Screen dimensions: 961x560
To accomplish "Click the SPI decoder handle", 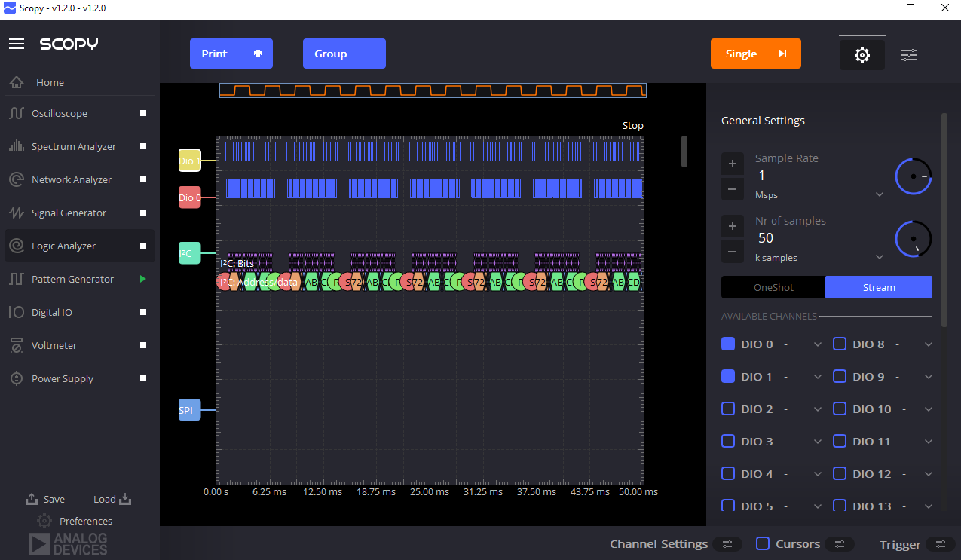I will 189,410.
